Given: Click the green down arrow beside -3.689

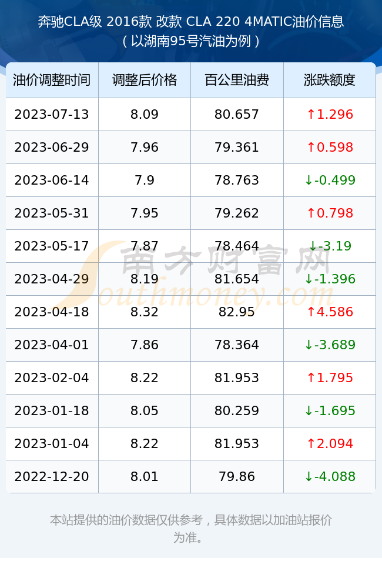Looking at the screenshot, I should (309, 345).
